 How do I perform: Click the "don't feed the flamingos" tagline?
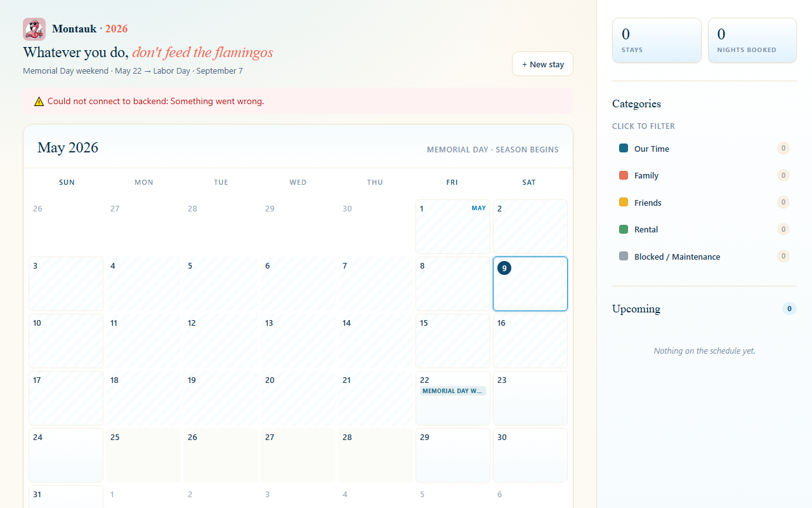203,52
